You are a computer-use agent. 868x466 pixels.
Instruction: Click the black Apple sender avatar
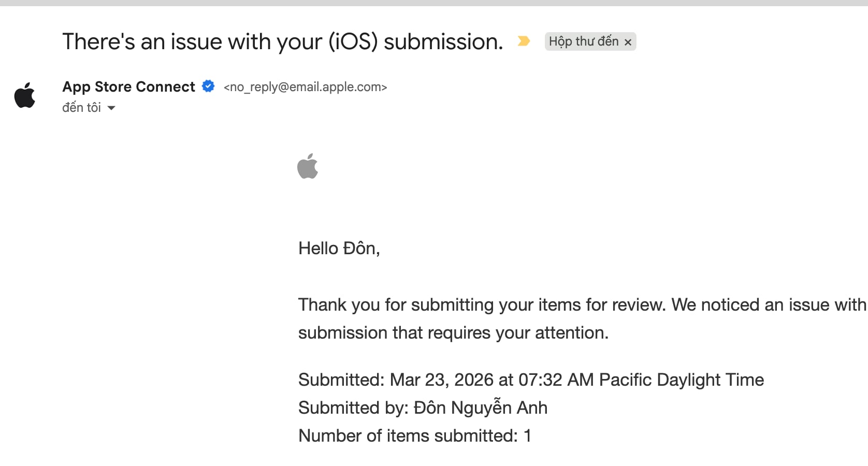point(24,95)
